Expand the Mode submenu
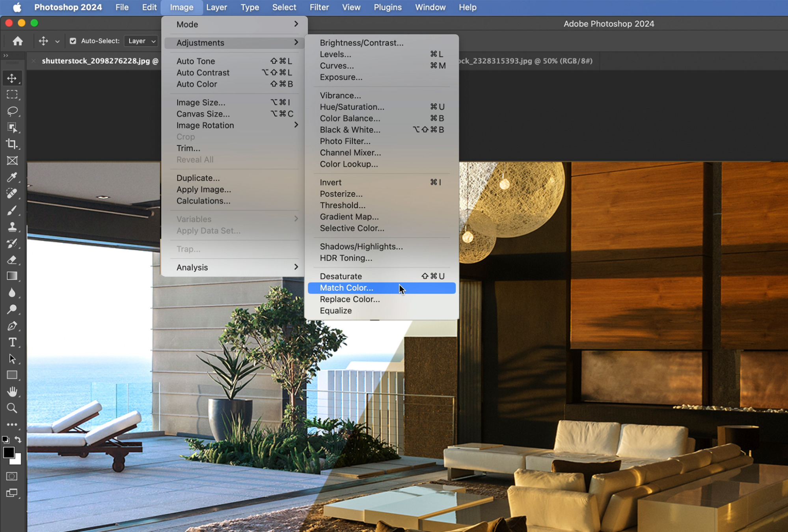Screen dimensions: 788x532 234,24
